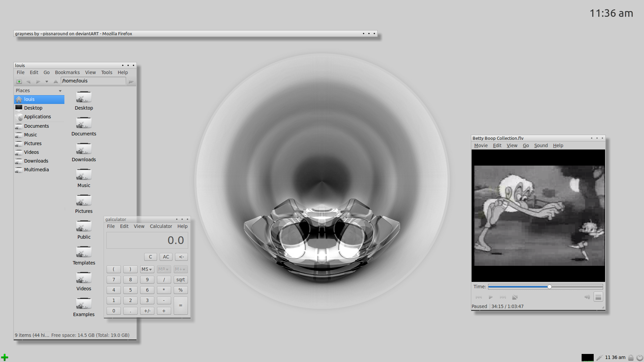Select the Videos folder icon in file view

84,278
